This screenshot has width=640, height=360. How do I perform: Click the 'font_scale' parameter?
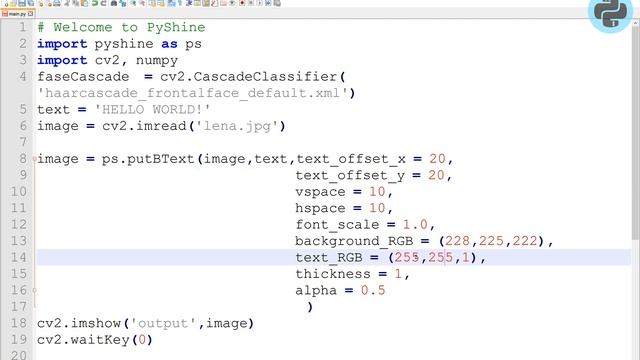pos(338,224)
